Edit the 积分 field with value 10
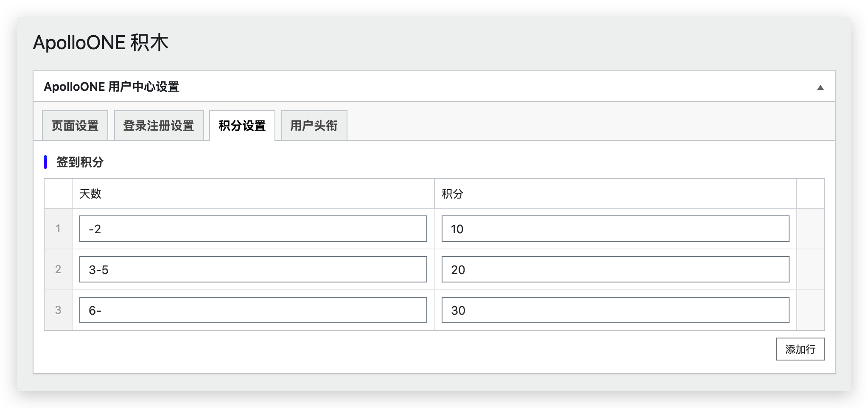The height and width of the screenshot is (408, 868). click(615, 229)
